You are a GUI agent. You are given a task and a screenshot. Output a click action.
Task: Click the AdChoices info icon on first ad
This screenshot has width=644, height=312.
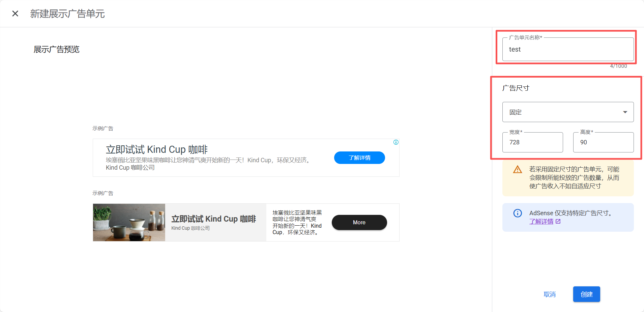pyautogui.click(x=396, y=142)
